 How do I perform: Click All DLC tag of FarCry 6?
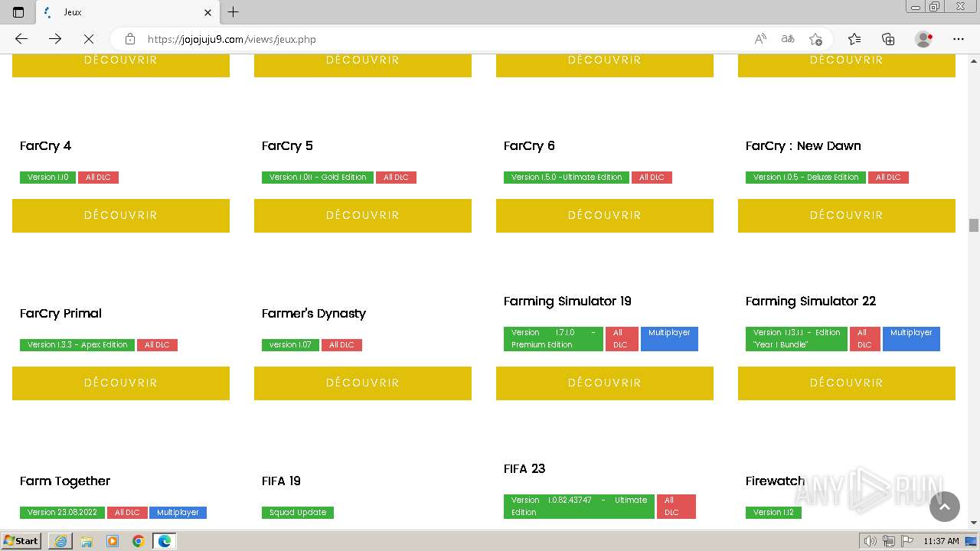[652, 178]
